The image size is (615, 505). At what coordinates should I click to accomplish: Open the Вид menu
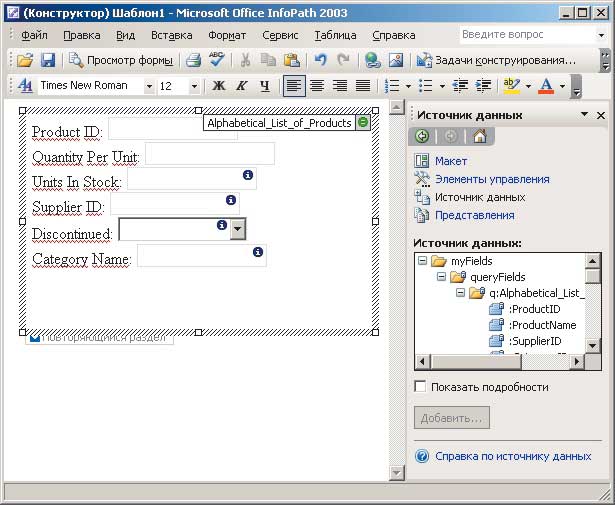tap(126, 35)
